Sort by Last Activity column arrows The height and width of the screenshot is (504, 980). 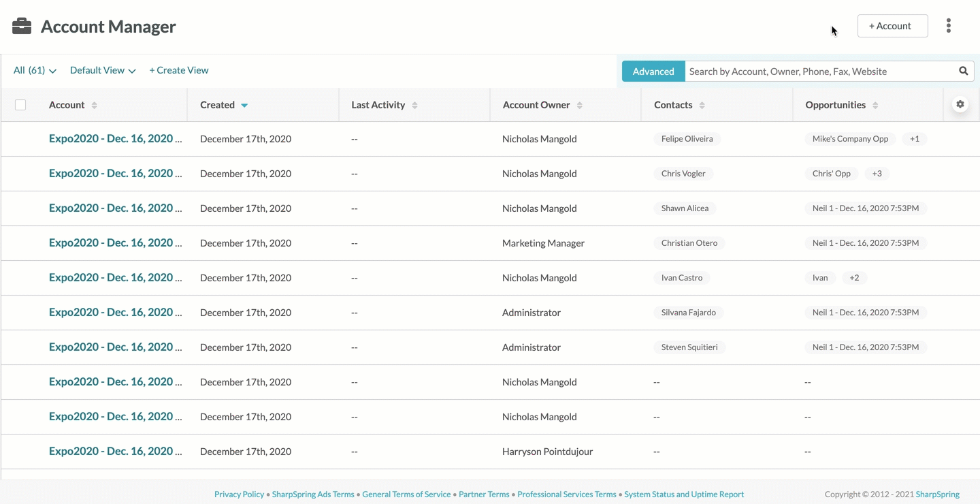coord(414,105)
